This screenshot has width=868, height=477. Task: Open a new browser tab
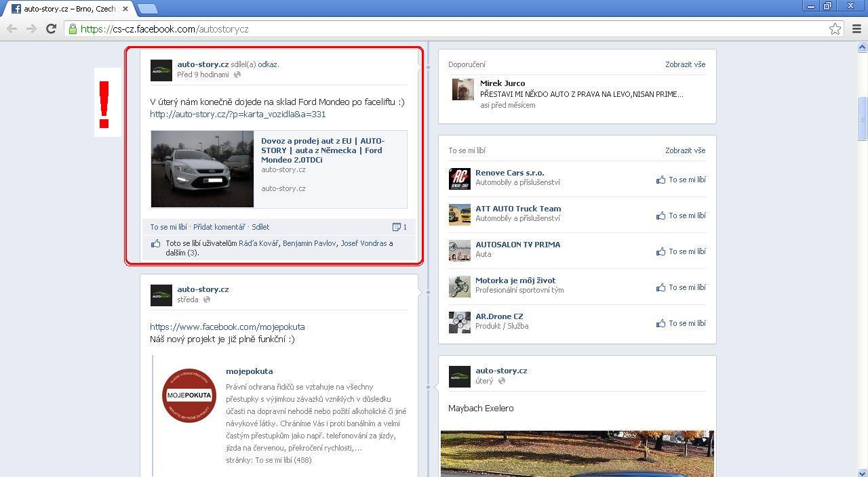coord(147,9)
